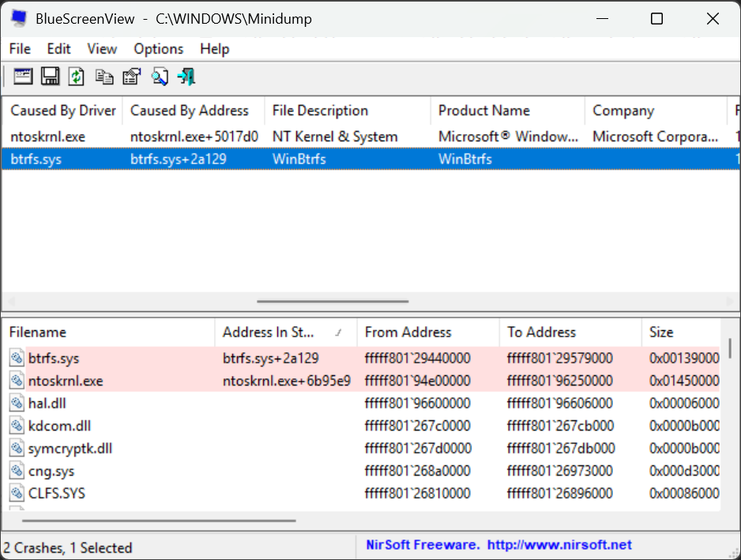Open the View menu
The width and height of the screenshot is (741, 560).
pyautogui.click(x=102, y=49)
